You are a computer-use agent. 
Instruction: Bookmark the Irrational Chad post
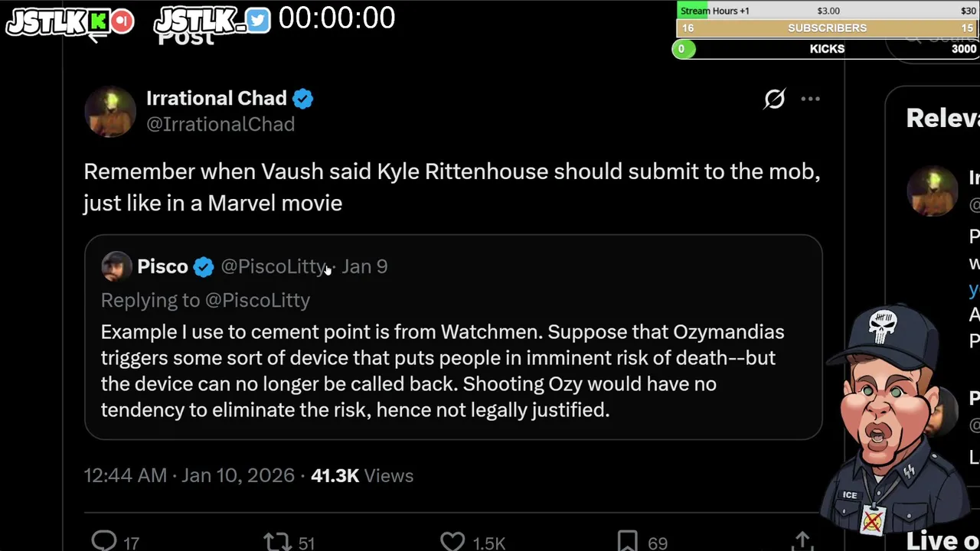[628, 542]
